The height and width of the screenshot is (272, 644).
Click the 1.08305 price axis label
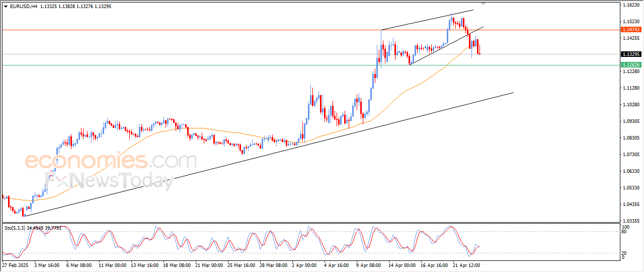point(631,138)
